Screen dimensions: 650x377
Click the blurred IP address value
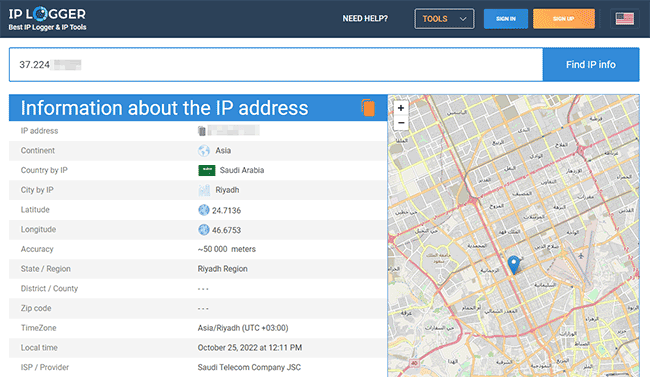click(233, 130)
